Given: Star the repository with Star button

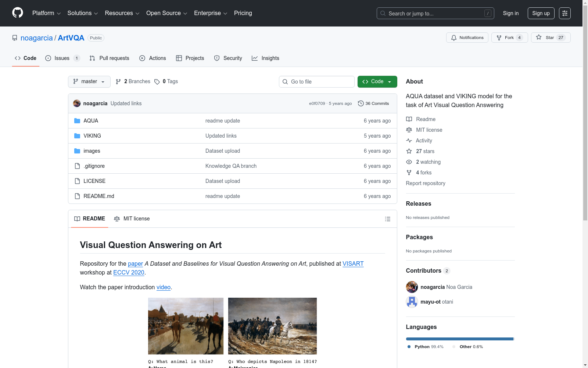Looking at the screenshot, I should point(551,38).
